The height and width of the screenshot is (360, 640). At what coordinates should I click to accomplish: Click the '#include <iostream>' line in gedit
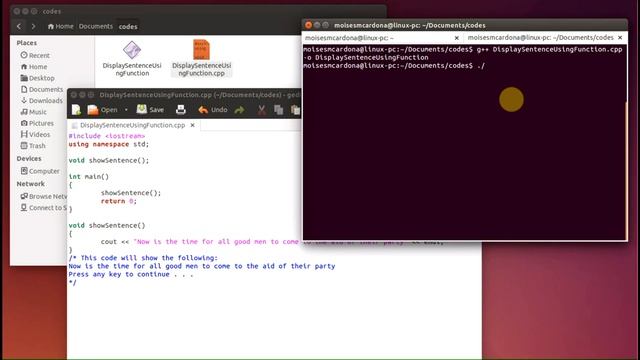(x=107, y=136)
